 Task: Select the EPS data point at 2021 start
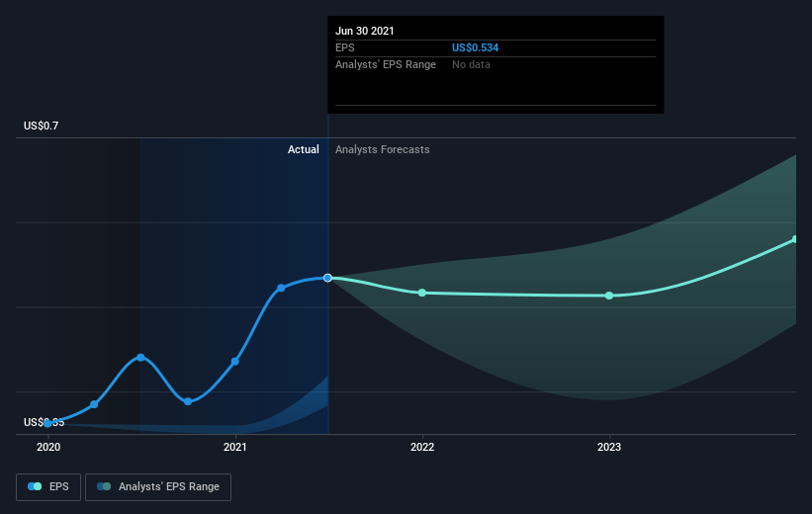[x=235, y=361]
